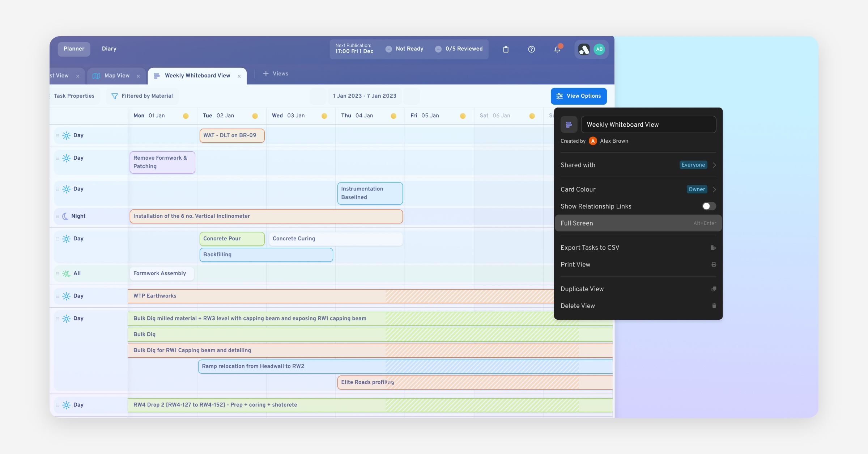Open the notifications bell
This screenshot has width=868, height=454.
coord(557,49)
